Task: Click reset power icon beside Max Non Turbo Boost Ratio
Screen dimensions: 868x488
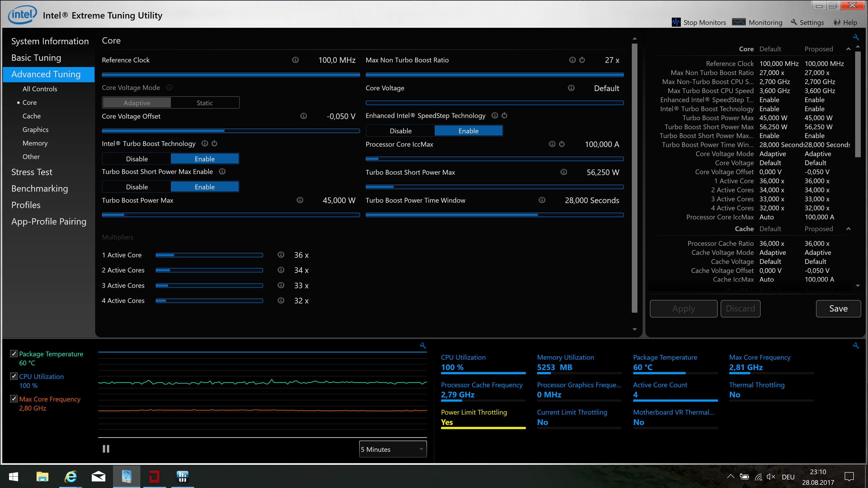Action: tap(582, 60)
